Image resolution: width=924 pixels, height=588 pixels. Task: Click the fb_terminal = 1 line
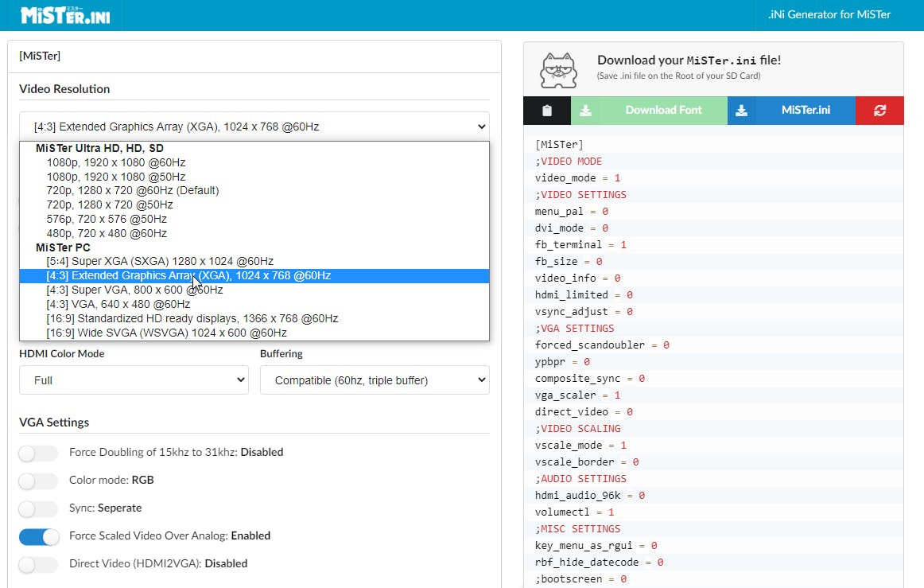pyautogui.click(x=713, y=245)
